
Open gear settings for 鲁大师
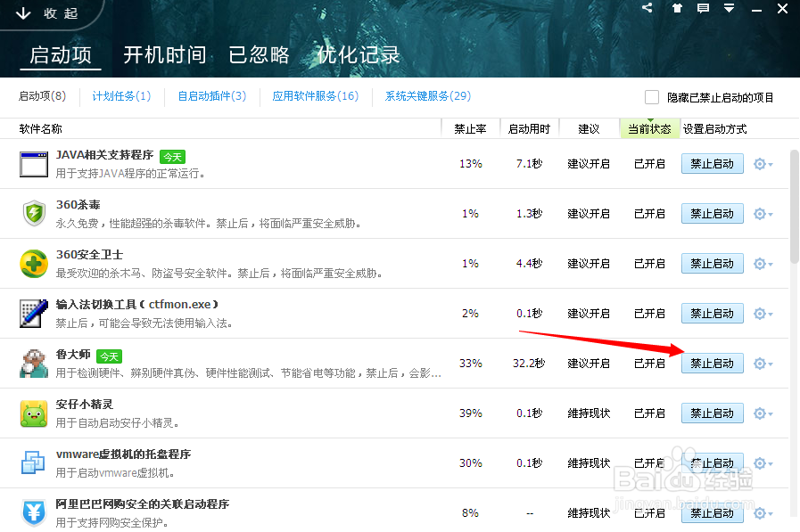click(763, 364)
